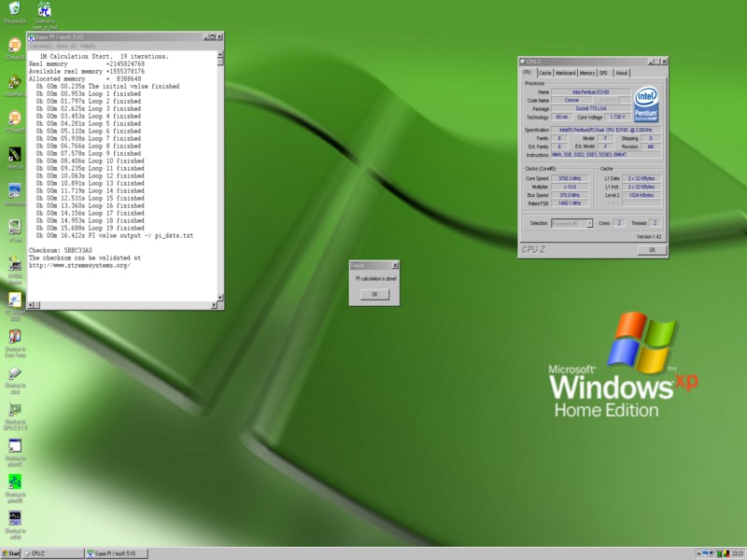This screenshot has height=560, width=747.
Task: Expand the Processor selection dropdown
Action: coord(589,223)
